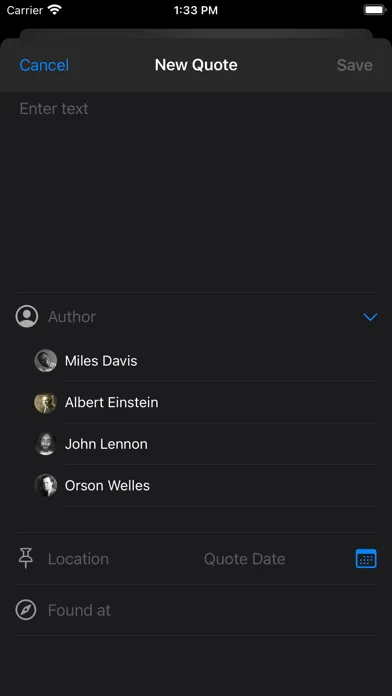Click the Location input field

pos(120,559)
